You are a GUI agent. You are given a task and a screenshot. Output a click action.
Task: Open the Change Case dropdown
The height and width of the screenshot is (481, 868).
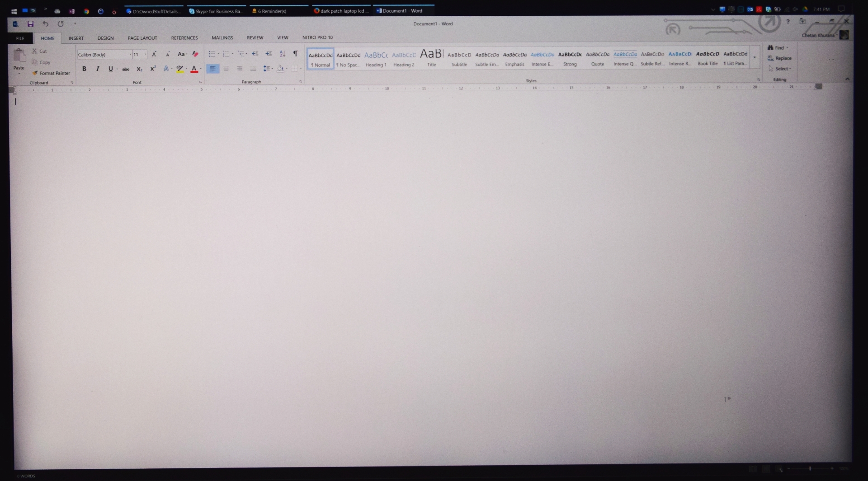click(182, 54)
